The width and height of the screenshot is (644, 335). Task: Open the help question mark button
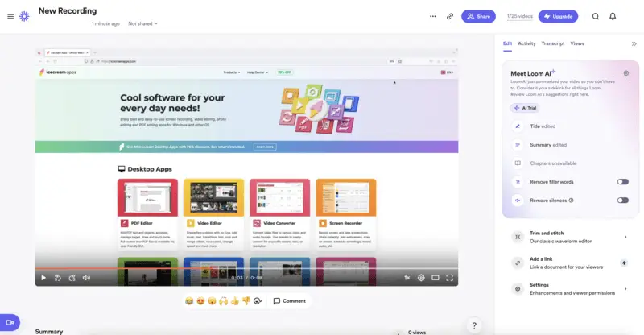[474, 325]
